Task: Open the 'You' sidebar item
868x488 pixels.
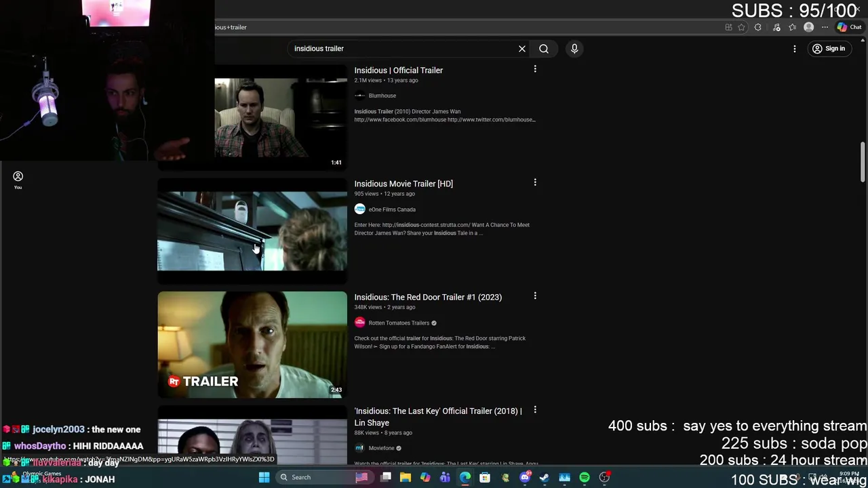Action: [x=18, y=180]
